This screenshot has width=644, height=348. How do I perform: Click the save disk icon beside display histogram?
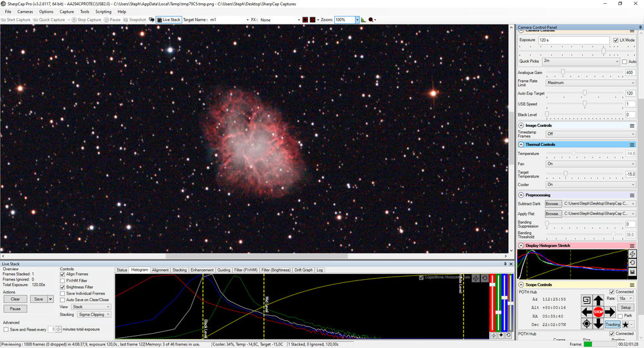coord(632,272)
